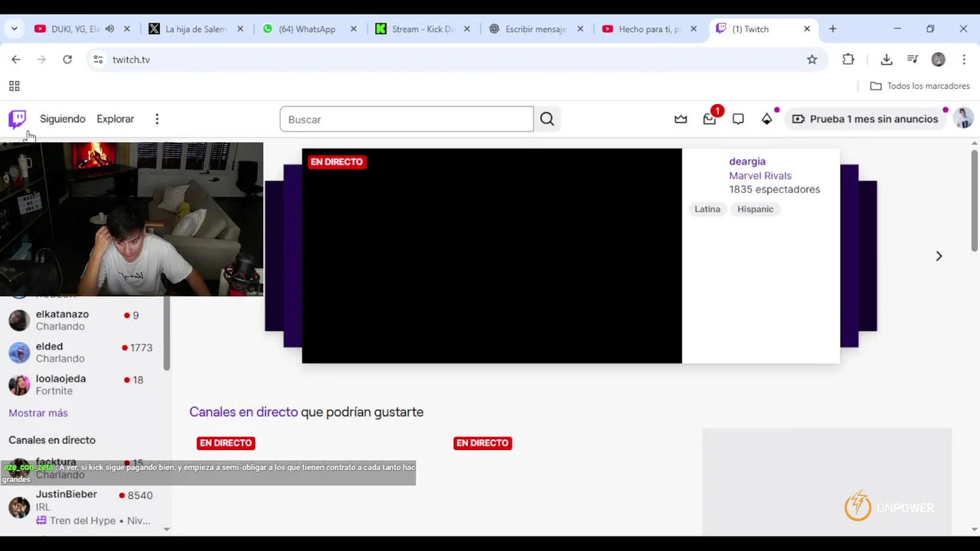Screen dimensions: 980x551
Task: Open the three-dot more menu in Twitch
Action: point(157,119)
